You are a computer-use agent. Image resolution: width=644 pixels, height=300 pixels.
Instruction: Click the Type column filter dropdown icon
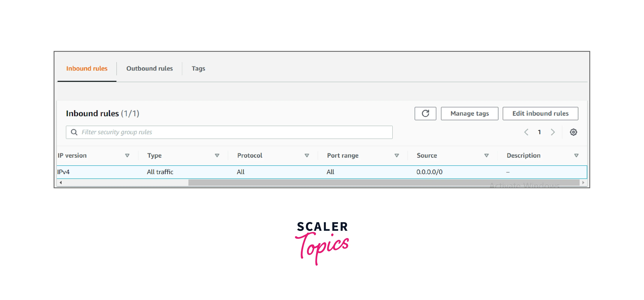(218, 155)
